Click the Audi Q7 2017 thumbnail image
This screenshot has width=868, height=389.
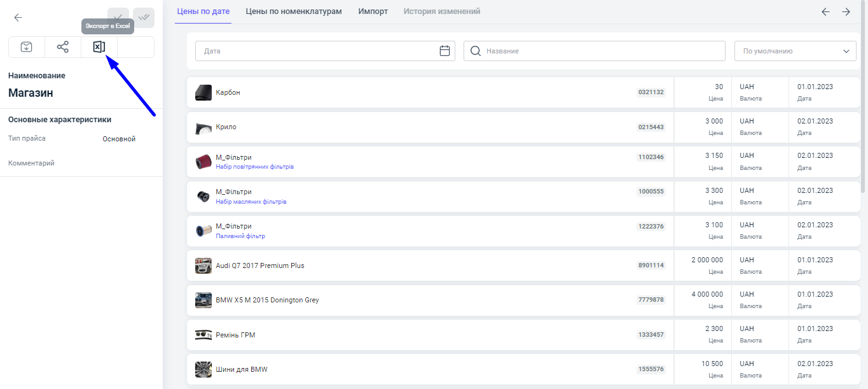tap(203, 266)
